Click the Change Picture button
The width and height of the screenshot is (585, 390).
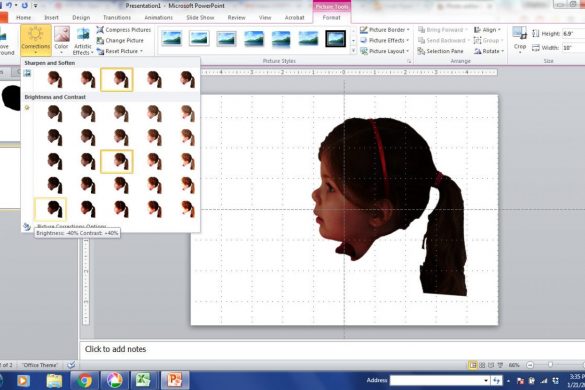coord(120,40)
